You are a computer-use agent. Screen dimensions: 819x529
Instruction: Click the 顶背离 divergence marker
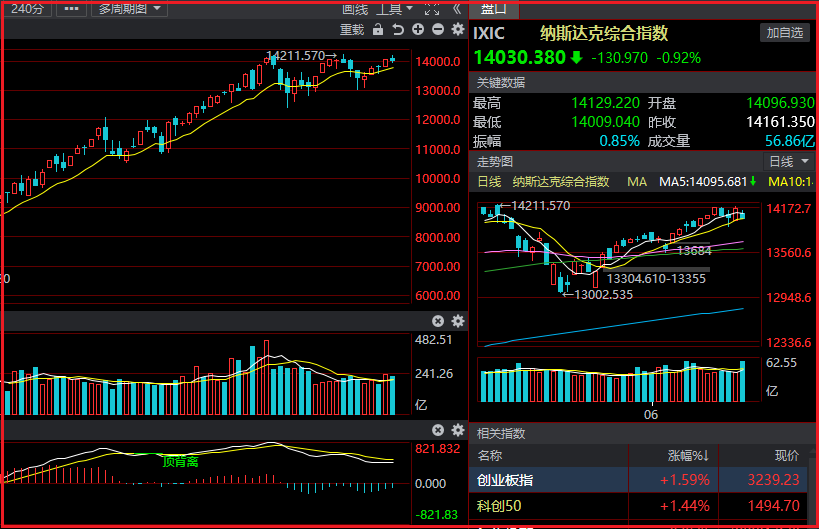(x=180, y=462)
